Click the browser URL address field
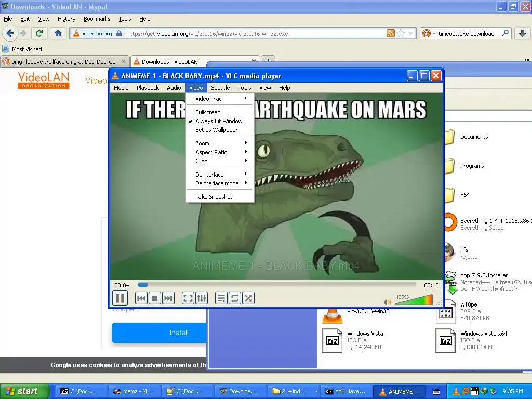 255,34
